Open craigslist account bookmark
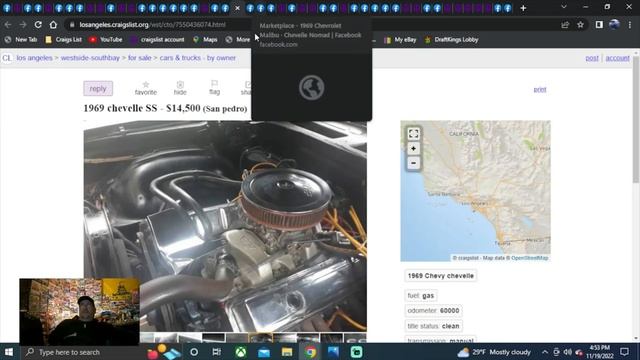 coord(157,40)
